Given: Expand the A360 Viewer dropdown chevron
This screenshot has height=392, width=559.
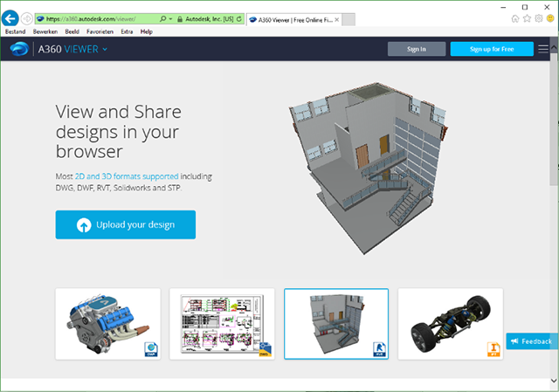Looking at the screenshot, I should click(105, 49).
